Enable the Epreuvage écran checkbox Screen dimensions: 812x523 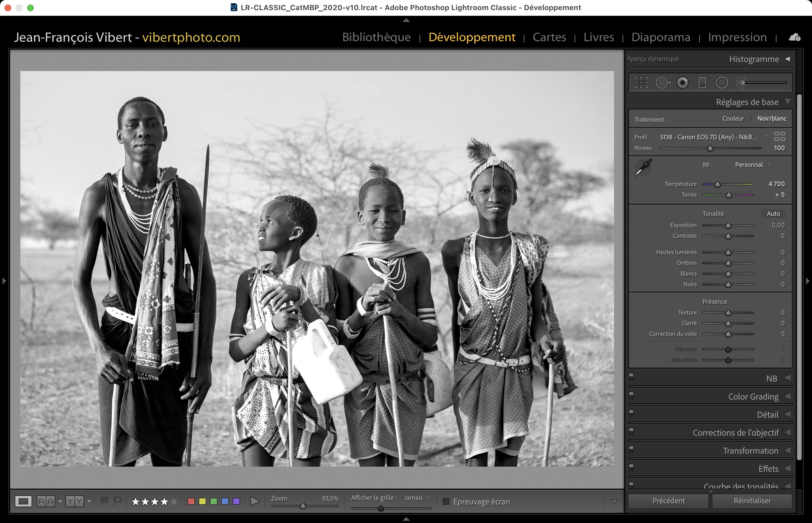click(446, 502)
